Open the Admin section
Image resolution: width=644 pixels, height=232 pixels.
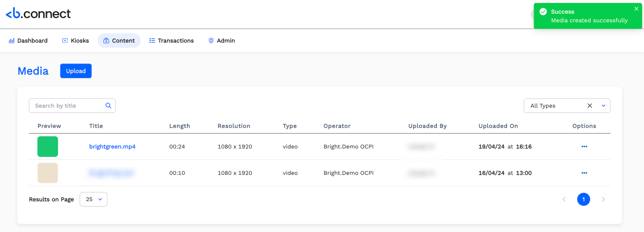click(222, 41)
